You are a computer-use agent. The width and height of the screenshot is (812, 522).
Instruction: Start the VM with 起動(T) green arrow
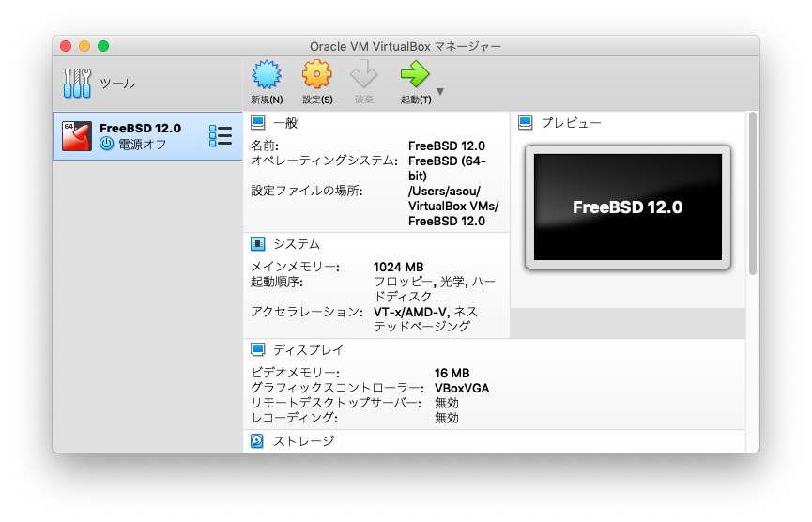[414, 75]
